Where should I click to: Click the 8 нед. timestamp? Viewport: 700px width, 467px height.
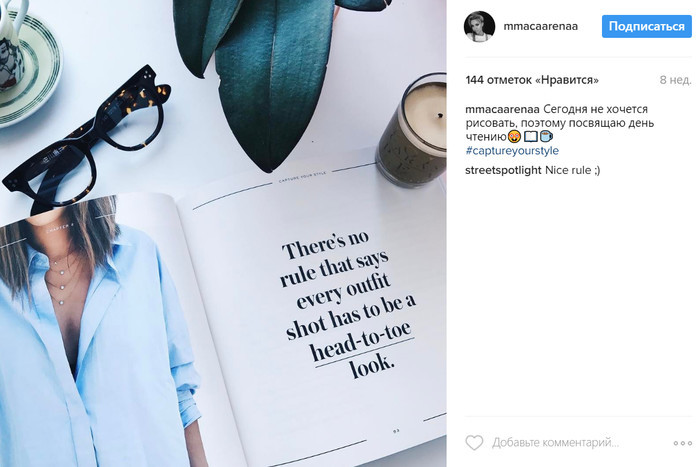click(675, 80)
